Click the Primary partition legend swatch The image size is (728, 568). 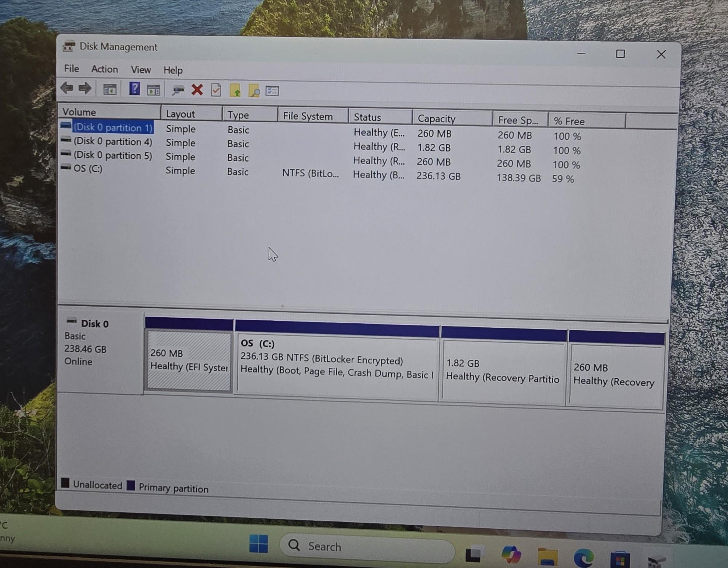pos(131,485)
